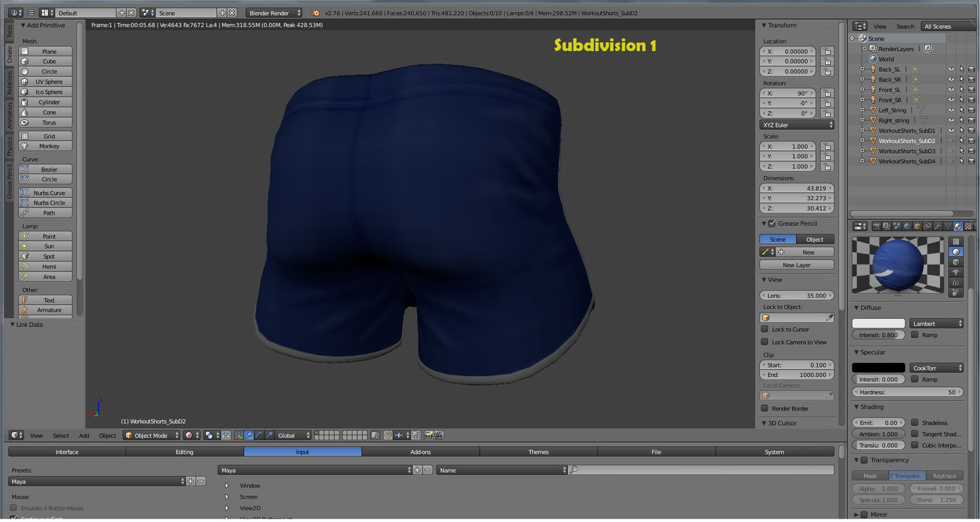Add a Monkey mesh primitive
The width and height of the screenshot is (980, 522).
coord(46,146)
